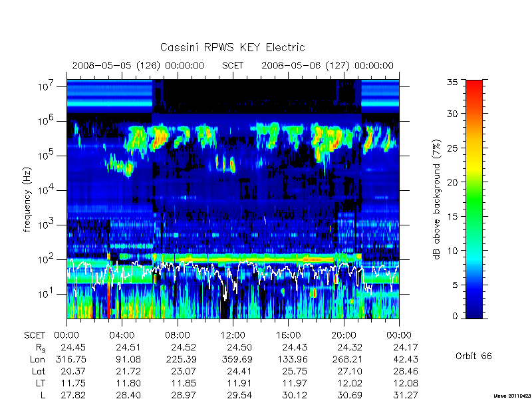This screenshot has height=399, width=532.
Task: Click colorbar tick value 30
Action: (453, 114)
